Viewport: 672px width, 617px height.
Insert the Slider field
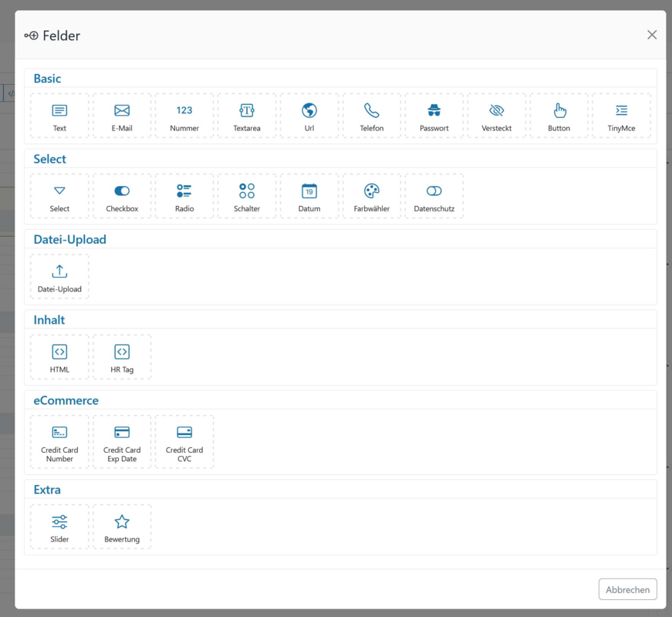[59, 527]
